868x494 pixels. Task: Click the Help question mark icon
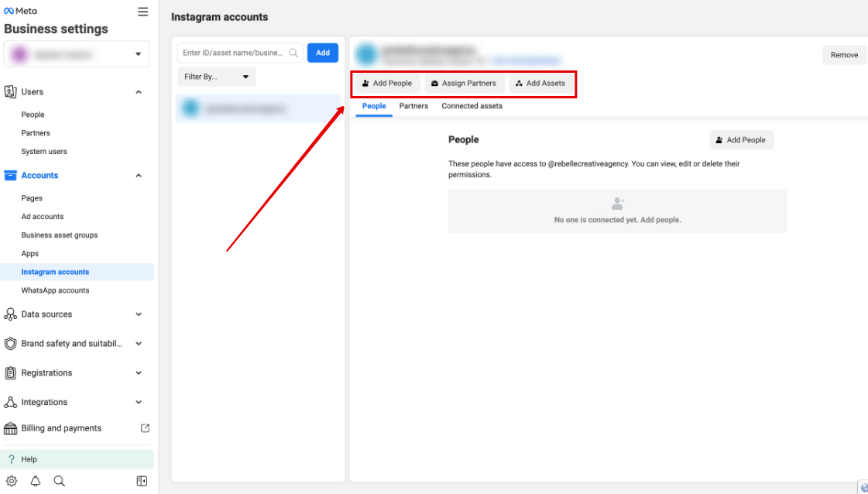[11, 459]
